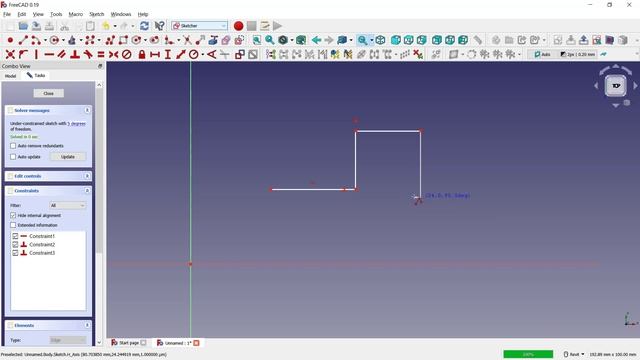Click the Open file icon

coord(23,26)
